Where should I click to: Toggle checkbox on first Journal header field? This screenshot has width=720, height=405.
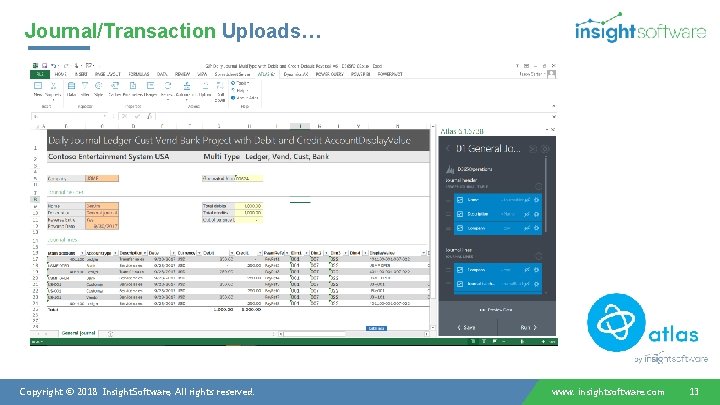[460, 200]
